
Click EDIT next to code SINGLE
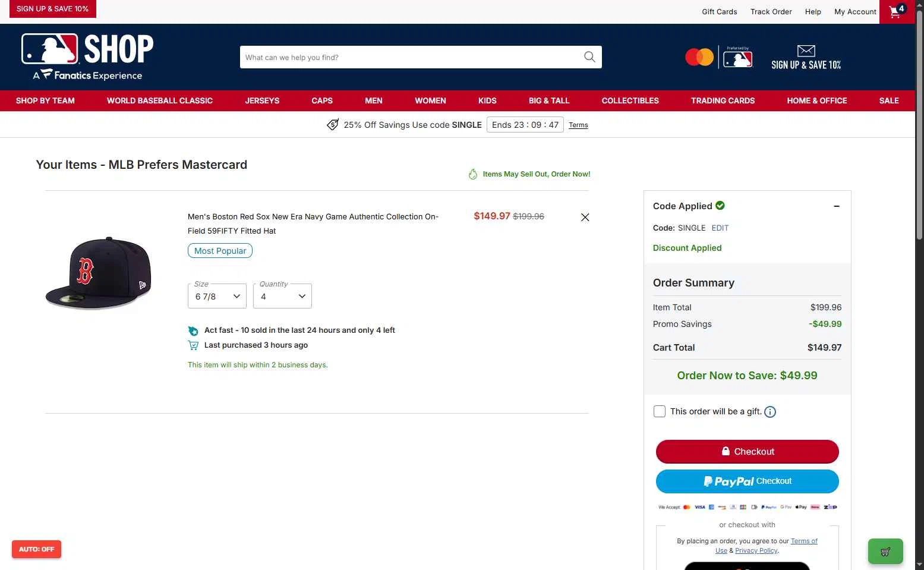(x=720, y=228)
